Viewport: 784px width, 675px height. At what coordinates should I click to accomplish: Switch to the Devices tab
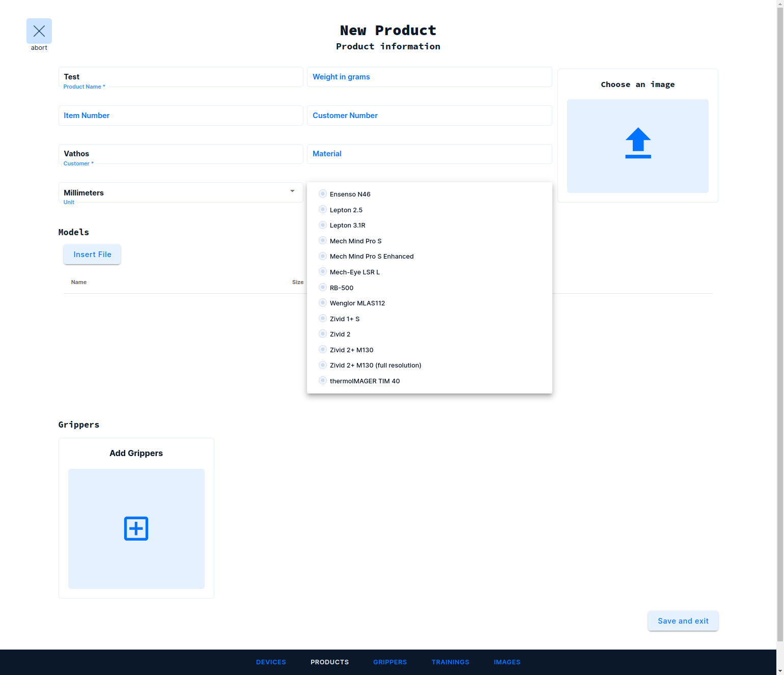271,662
